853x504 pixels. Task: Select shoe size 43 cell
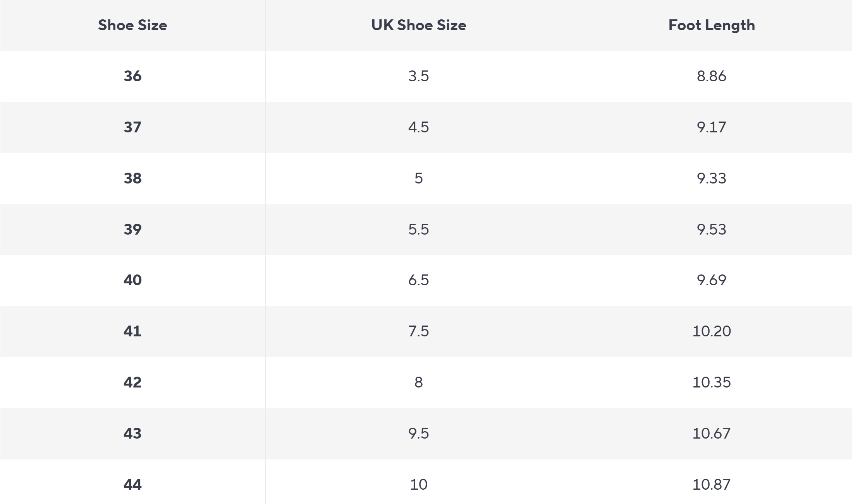pos(132,434)
